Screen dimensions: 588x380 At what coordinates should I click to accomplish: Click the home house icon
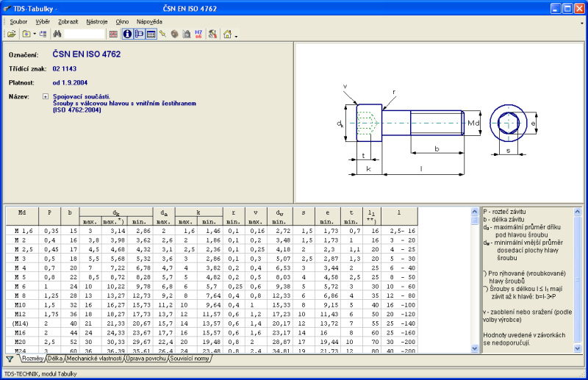227,34
